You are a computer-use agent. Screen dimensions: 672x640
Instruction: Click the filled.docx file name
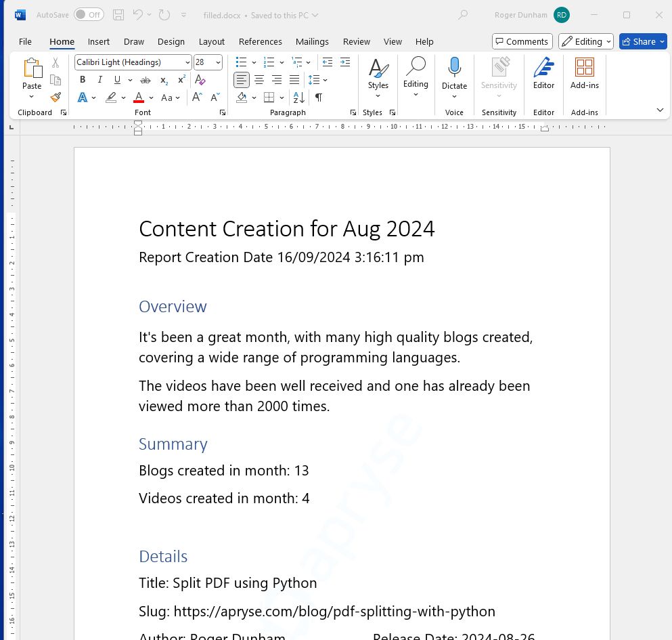(222, 16)
